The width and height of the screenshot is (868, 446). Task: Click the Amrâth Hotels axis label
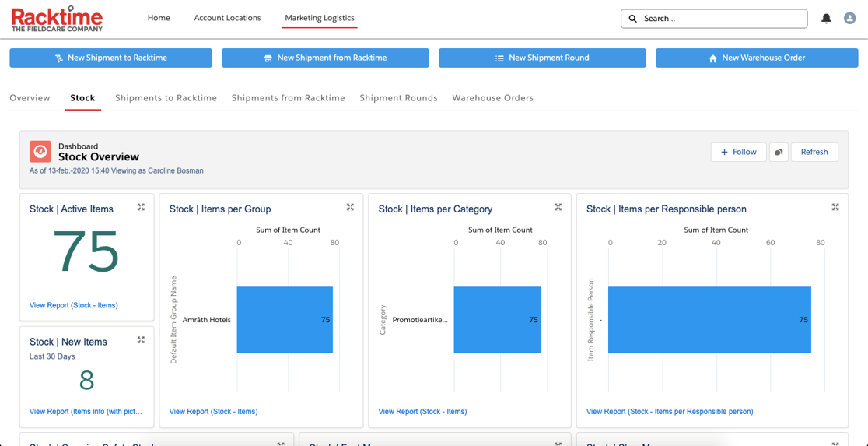(206, 320)
